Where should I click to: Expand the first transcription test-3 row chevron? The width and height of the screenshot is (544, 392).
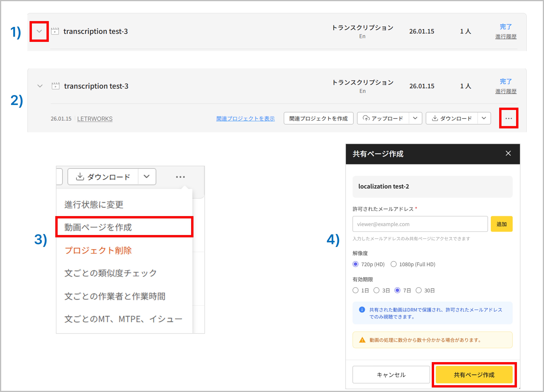(x=39, y=31)
